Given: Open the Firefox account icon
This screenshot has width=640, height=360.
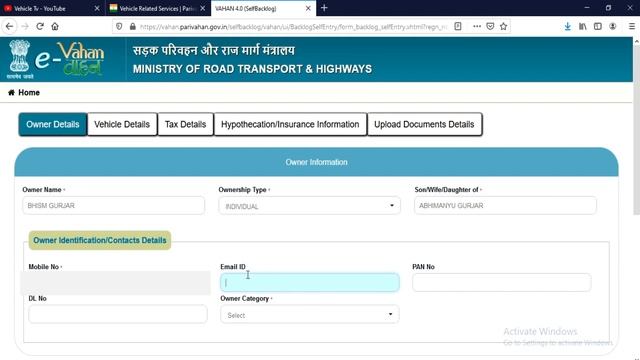Looking at the screenshot, I should click(613, 27).
